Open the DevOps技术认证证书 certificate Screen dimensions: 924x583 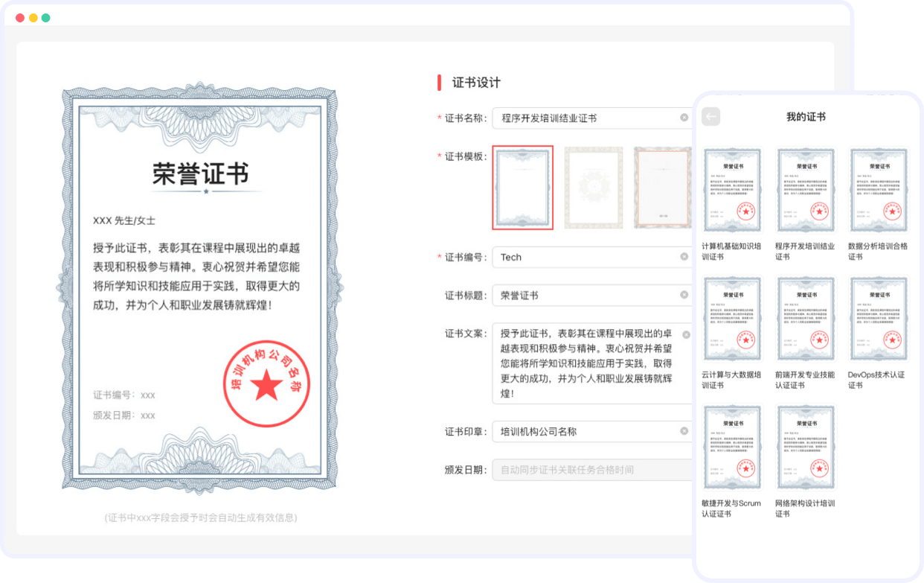pyautogui.click(x=879, y=319)
